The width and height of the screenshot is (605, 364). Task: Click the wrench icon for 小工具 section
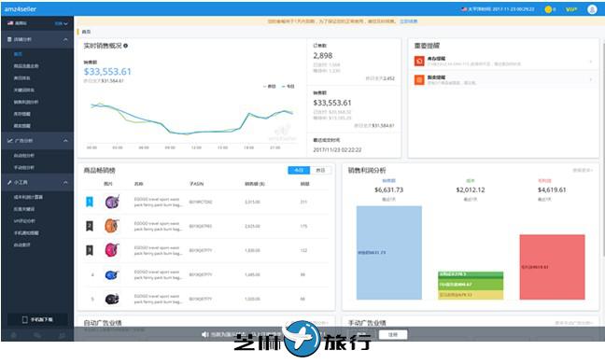click(9, 182)
